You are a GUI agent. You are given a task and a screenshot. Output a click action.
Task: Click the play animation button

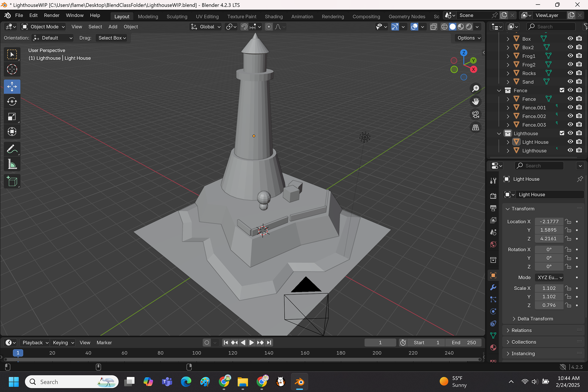pos(251,343)
